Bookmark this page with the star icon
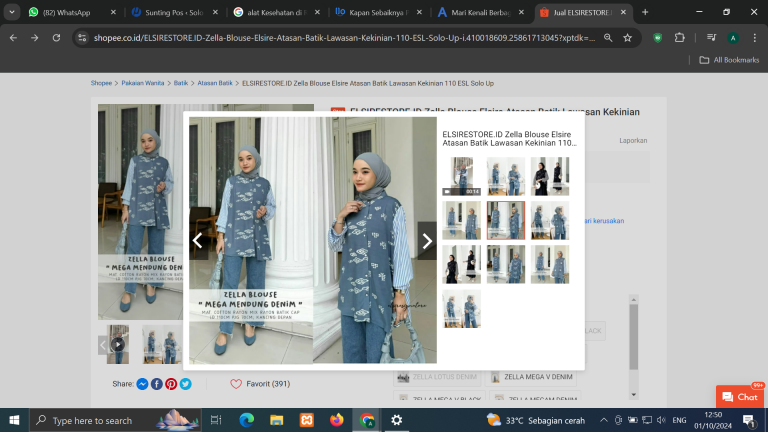 (627, 38)
